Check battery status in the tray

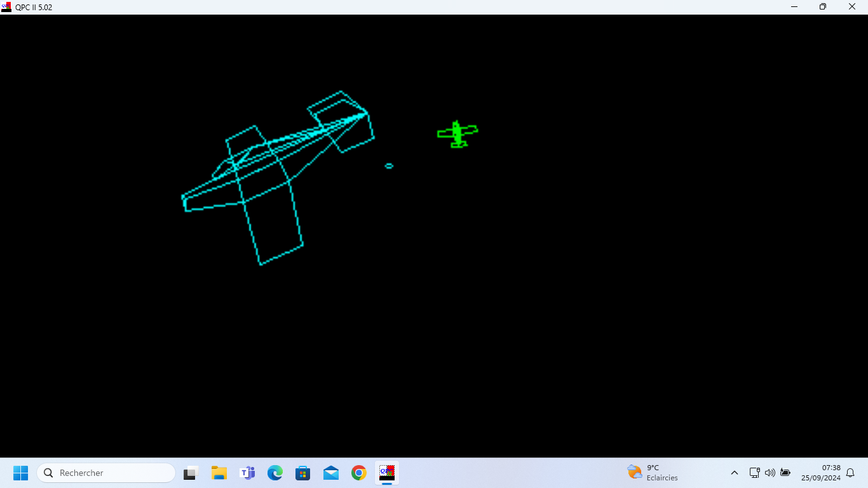click(785, 473)
